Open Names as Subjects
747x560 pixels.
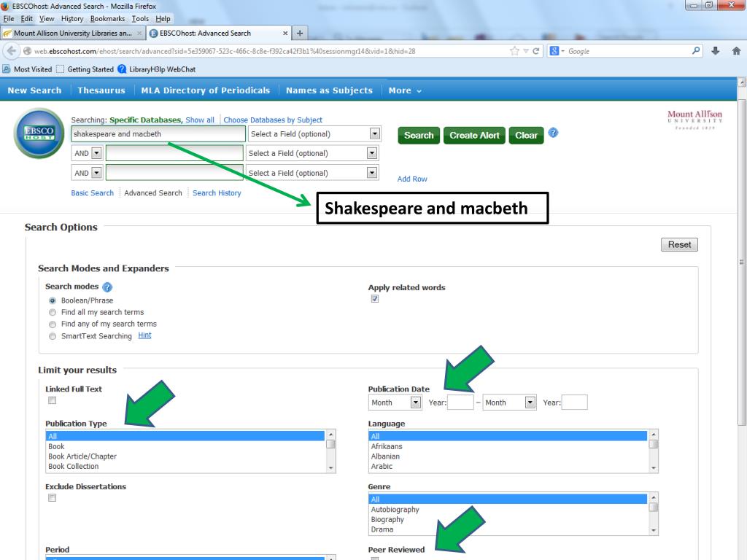329,90
